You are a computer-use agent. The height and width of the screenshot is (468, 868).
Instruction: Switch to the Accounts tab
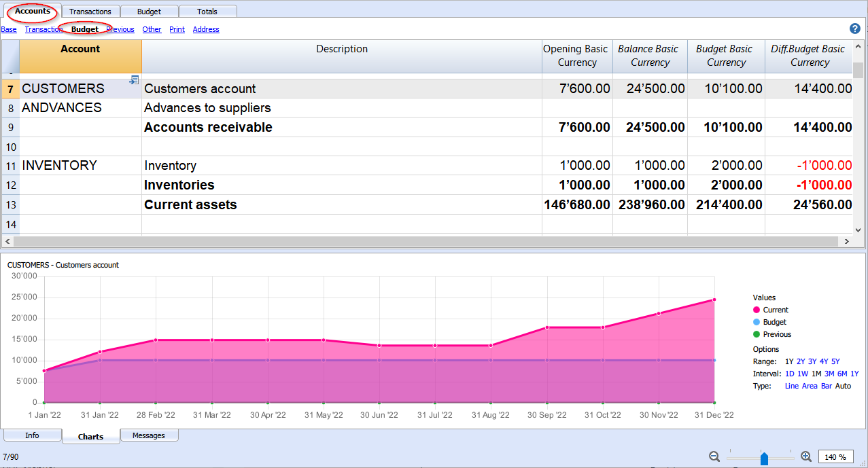point(33,11)
